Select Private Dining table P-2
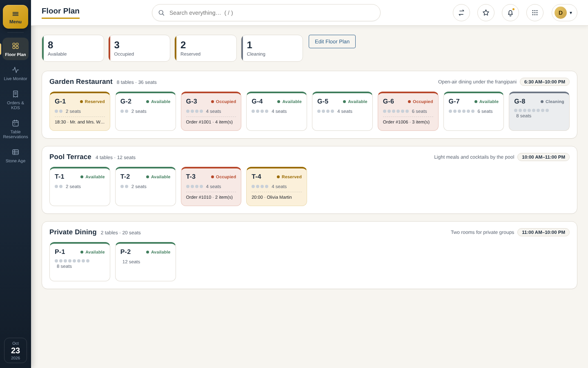 coord(145,262)
